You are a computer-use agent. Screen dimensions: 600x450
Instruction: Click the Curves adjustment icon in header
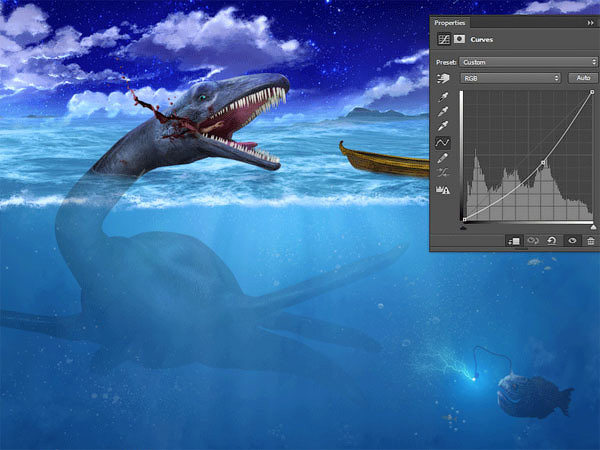(444, 39)
